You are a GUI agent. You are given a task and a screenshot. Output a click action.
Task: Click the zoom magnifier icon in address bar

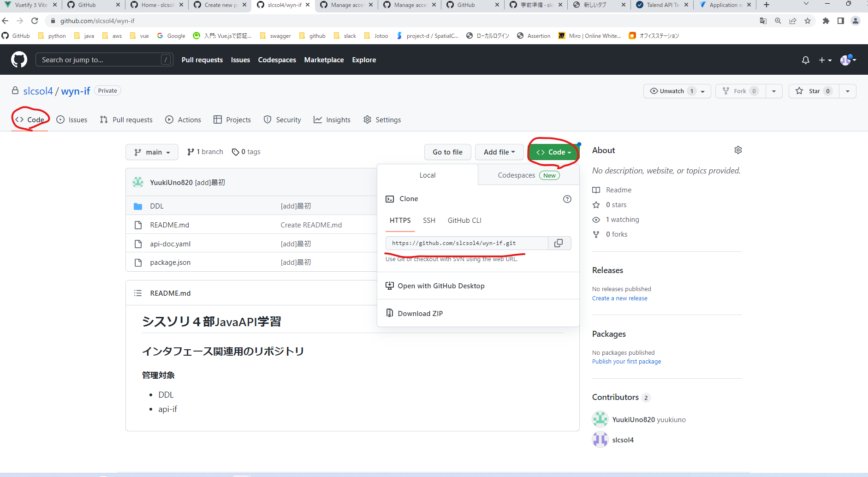pyautogui.click(x=778, y=21)
